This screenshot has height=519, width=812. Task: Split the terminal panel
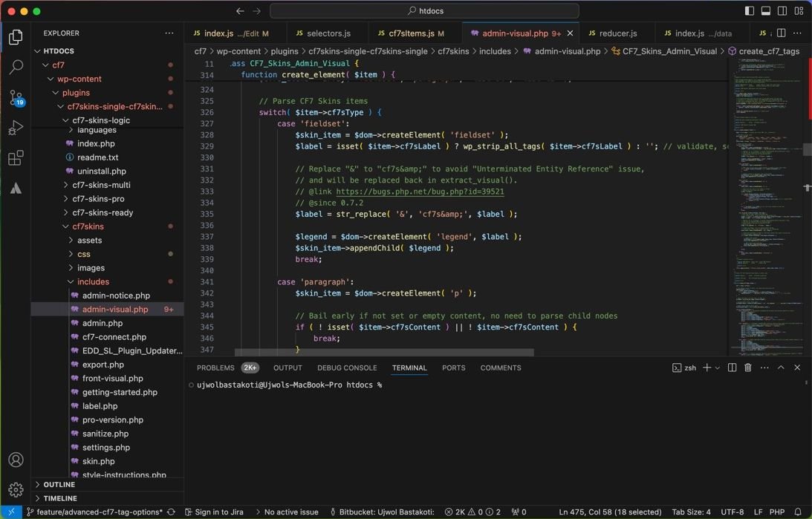click(x=732, y=368)
